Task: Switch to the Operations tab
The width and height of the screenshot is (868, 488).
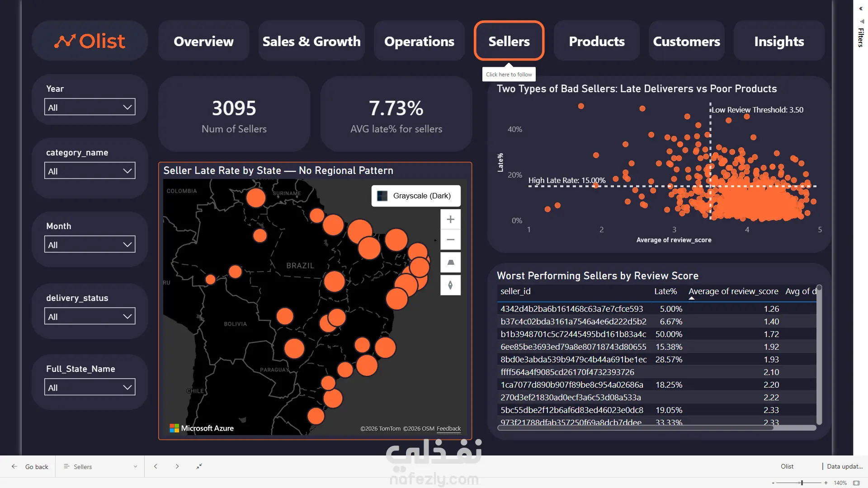Action: pos(419,41)
